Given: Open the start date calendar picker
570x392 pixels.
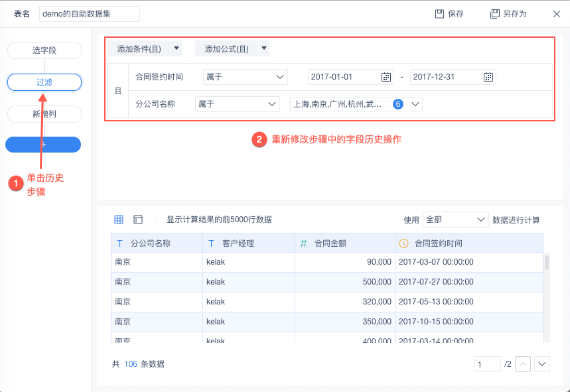Looking at the screenshot, I should tap(386, 77).
